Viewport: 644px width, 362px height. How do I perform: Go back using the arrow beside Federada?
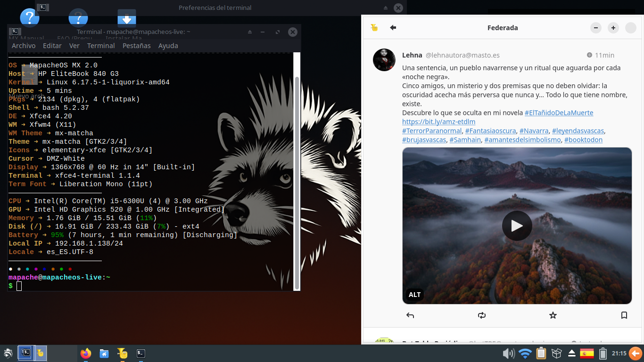tap(393, 28)
